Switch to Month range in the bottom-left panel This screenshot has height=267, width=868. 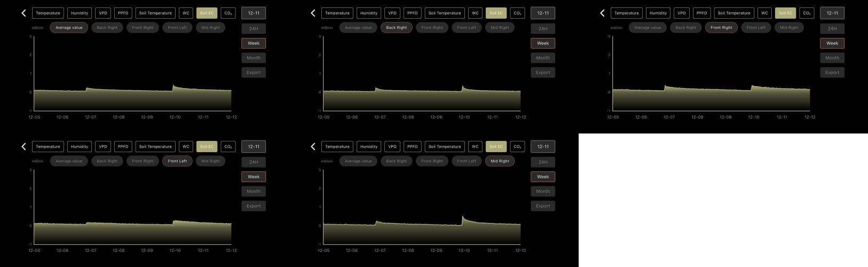click(x=254, y=191)
